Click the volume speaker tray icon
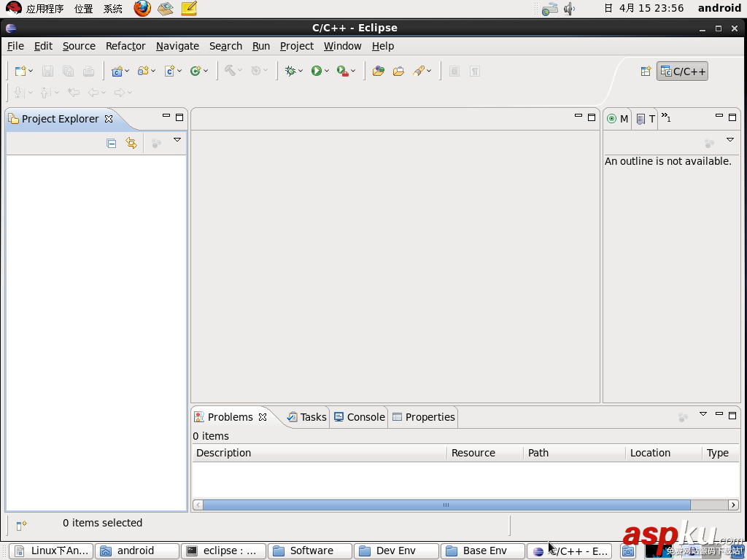This screenshot has width=747, height=560. click(569, 9)
